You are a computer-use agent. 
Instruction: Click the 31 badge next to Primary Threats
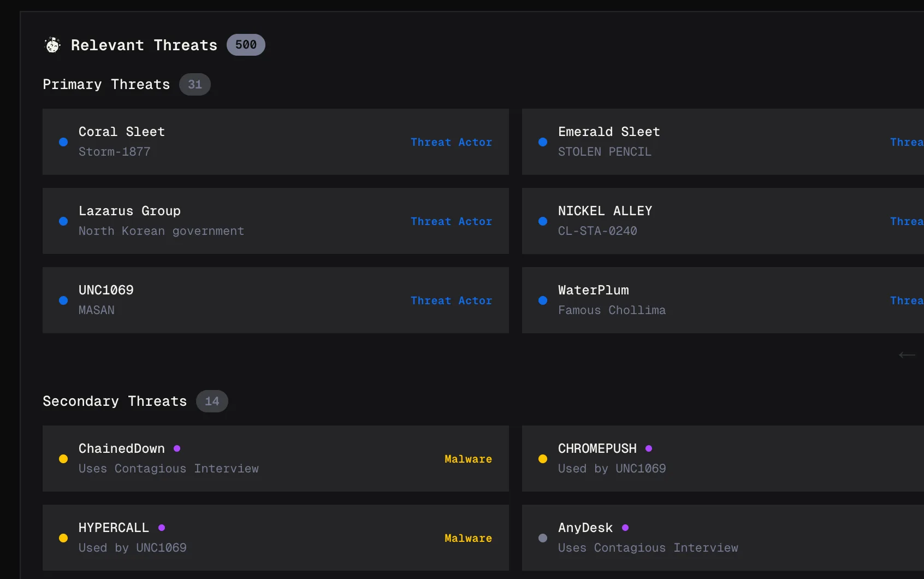[x=194, y=84]
